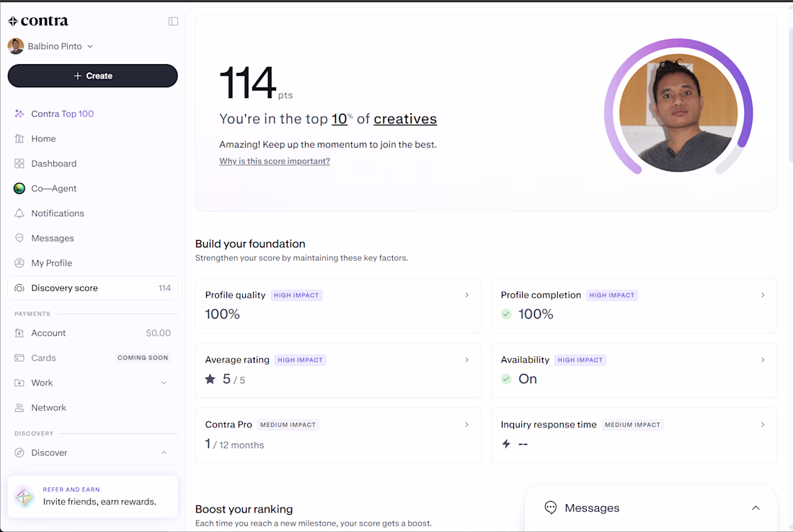Viewport: 793px width, 532px height.
Task: Click the Messages bubble icon in sidebar
Action: 19,238
